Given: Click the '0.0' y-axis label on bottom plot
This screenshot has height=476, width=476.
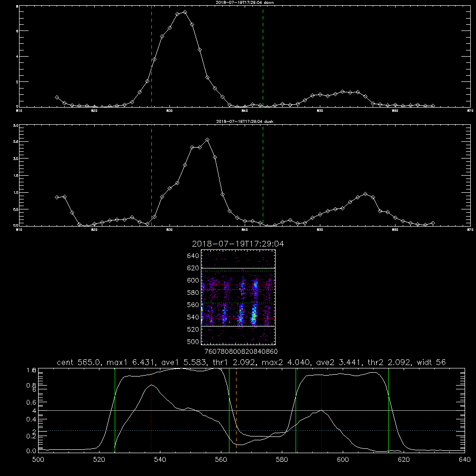Looking at the screenshot, I should point(31,451).
